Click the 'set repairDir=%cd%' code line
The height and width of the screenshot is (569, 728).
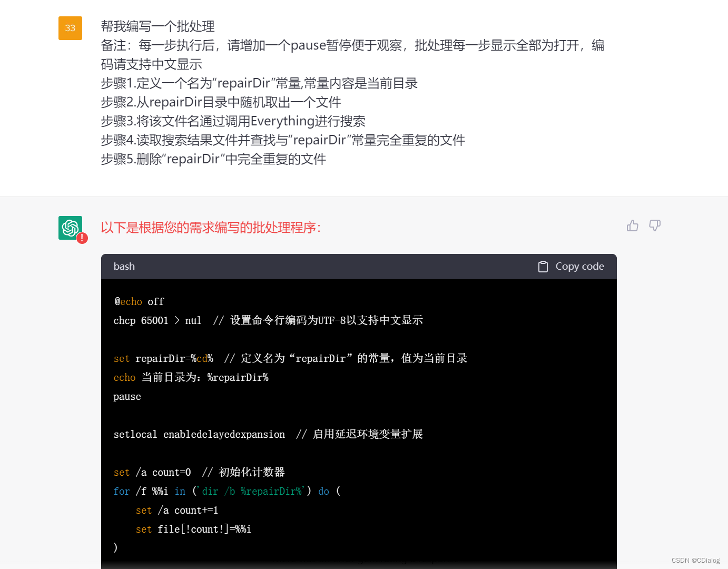tap(290, 358)
